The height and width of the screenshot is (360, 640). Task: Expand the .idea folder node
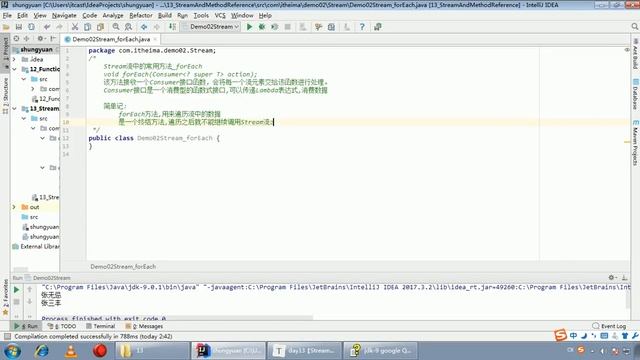(15, 59)
